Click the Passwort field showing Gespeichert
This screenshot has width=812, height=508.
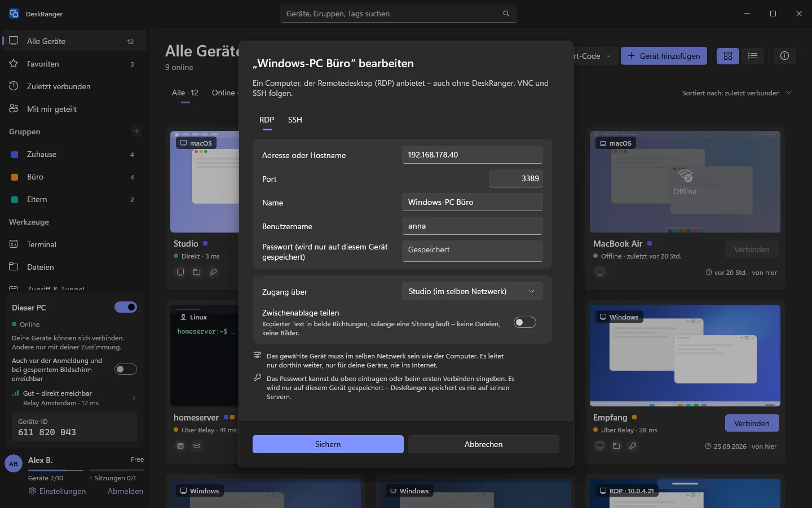473,251
